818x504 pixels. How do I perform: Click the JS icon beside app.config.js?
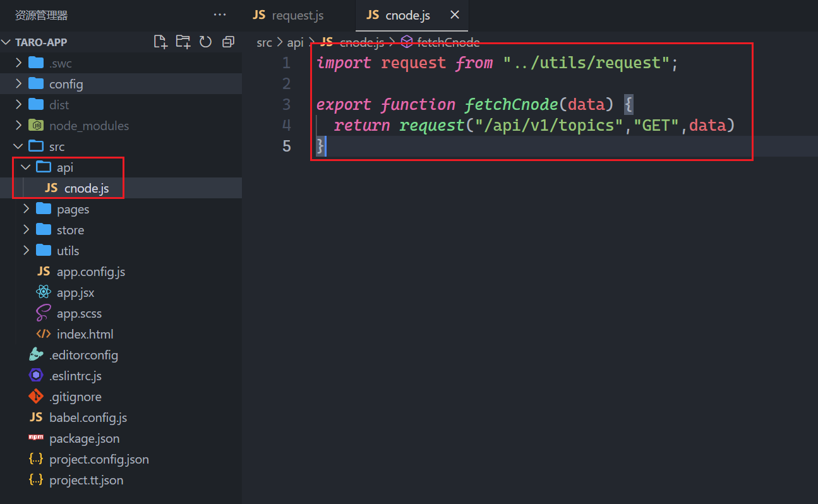pyautogui.click(x=44, y=272)
